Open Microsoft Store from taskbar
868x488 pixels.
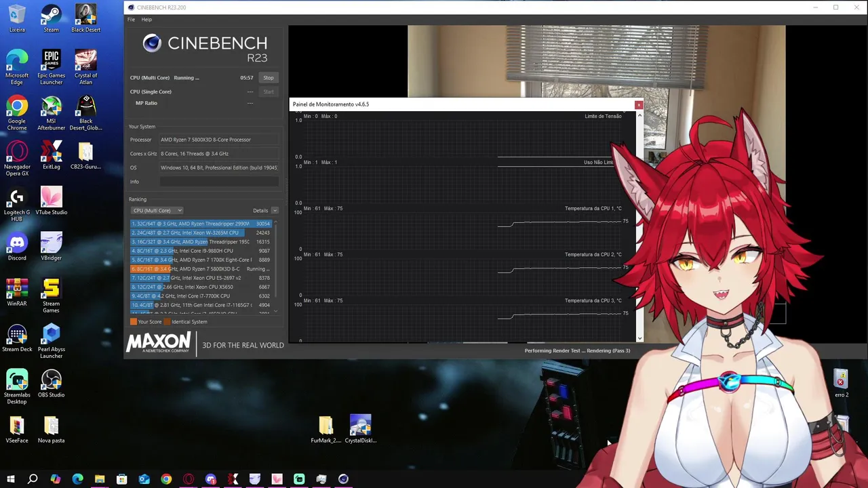pos(122,479)
